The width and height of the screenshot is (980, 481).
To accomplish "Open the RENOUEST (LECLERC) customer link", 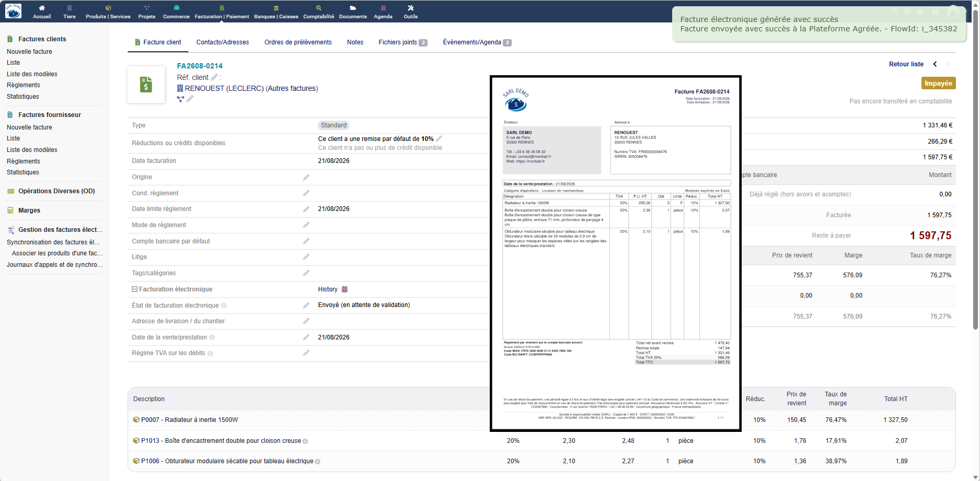I will [224, 88].
